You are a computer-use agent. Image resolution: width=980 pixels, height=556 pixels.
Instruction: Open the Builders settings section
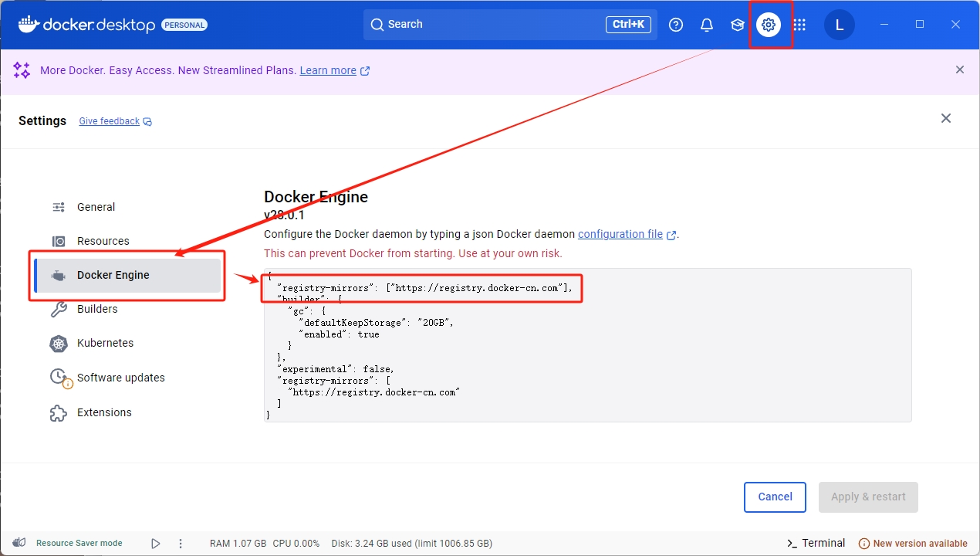(128, 309)
